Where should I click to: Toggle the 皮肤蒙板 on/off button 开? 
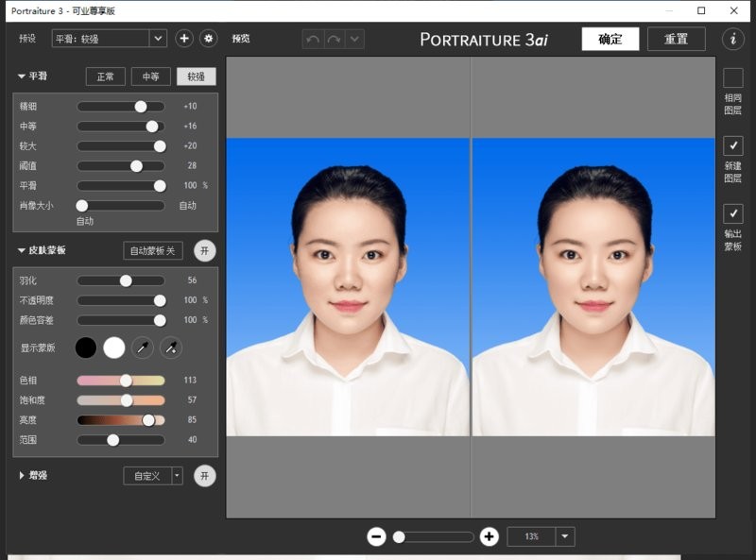tap(205, 250)
